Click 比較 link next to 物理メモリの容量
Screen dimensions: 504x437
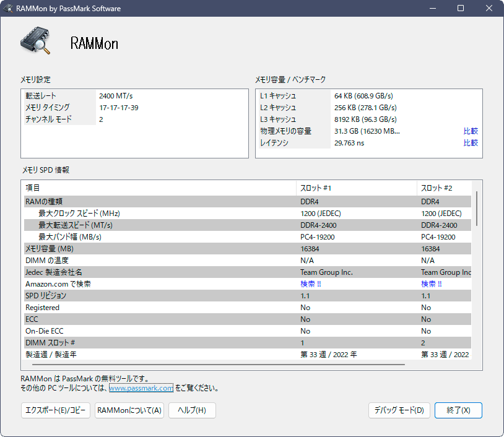pyautogui.click(x=470, y=131)
